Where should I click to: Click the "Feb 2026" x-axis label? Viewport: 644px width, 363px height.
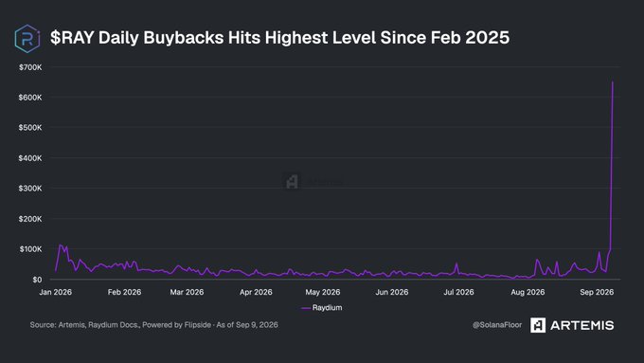tap(124, 292)
